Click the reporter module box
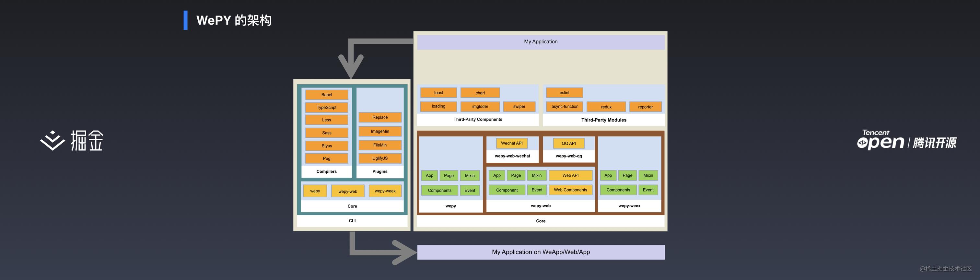 pos(645,107)
